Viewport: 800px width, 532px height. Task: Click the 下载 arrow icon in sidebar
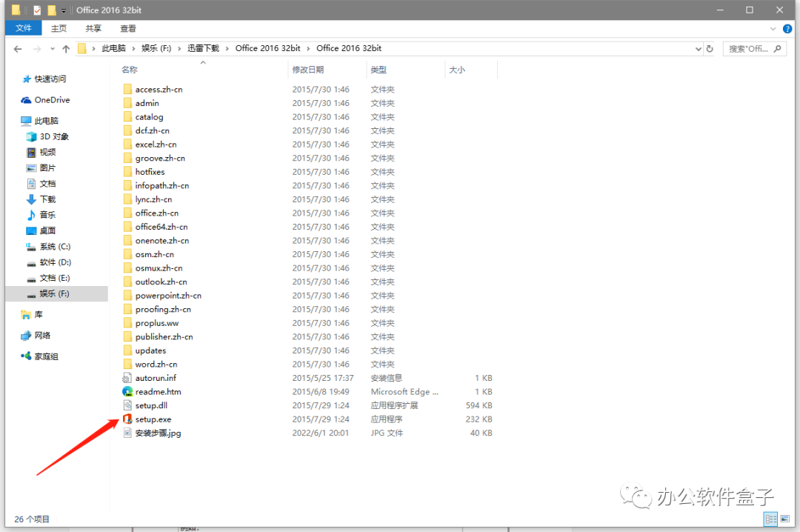click(x=31, y=199)
